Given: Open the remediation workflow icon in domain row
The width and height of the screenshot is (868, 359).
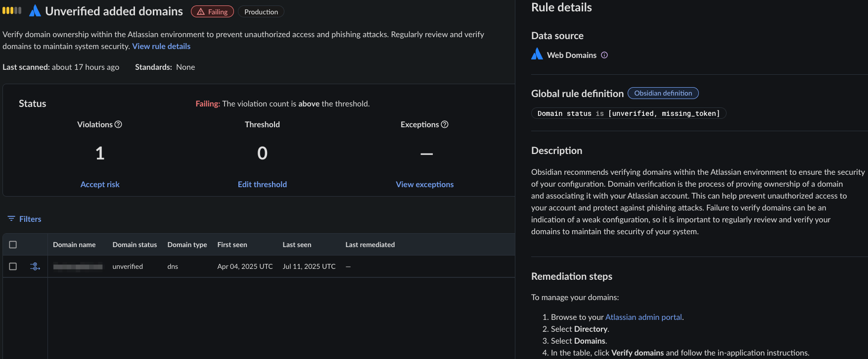Looking at the screenshot, I should [35, 266].
